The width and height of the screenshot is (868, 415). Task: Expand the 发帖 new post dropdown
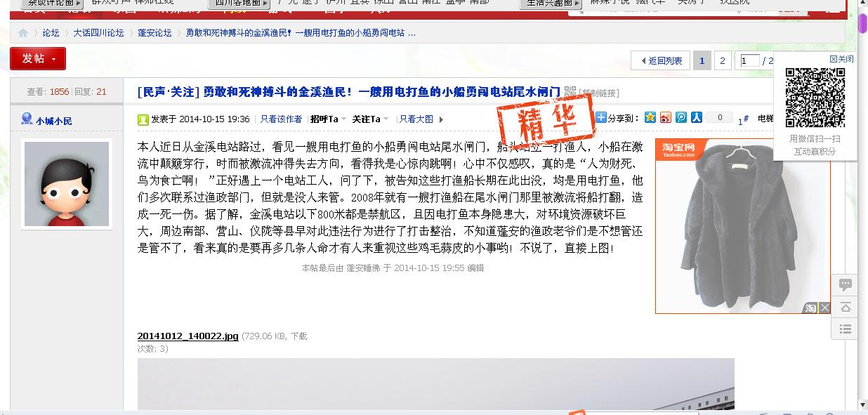(x=55, y=59)
